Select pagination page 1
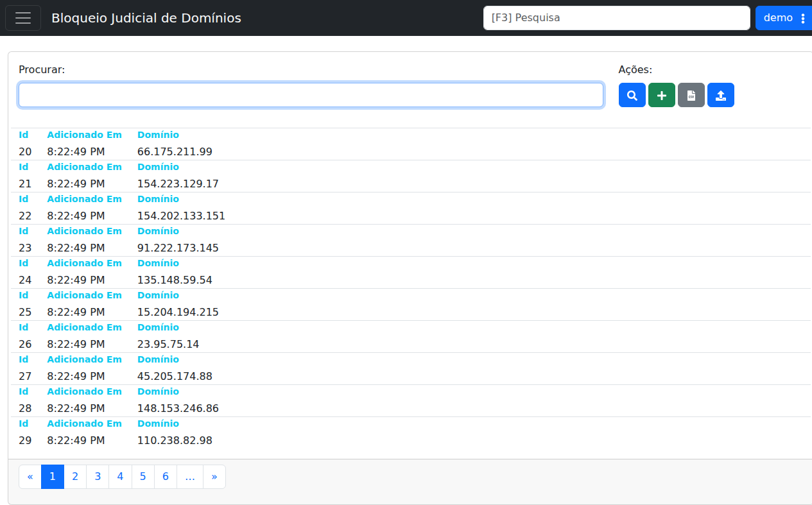812x505 pixels. (53, 477)
